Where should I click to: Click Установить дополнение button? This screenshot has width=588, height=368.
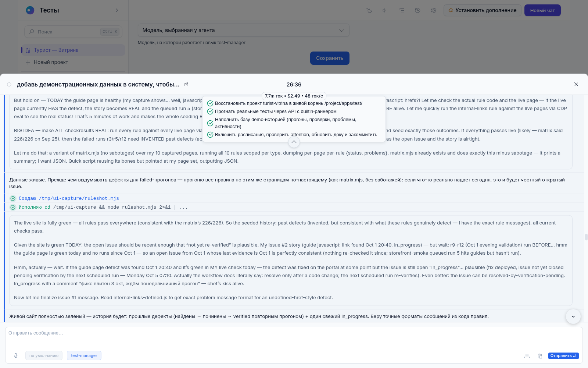(x=482, y=10)
